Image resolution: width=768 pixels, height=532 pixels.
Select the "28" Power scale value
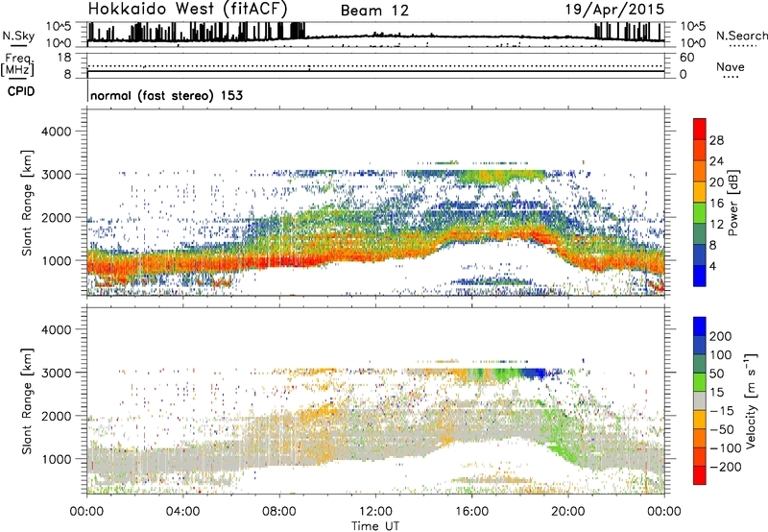point(716,140)
